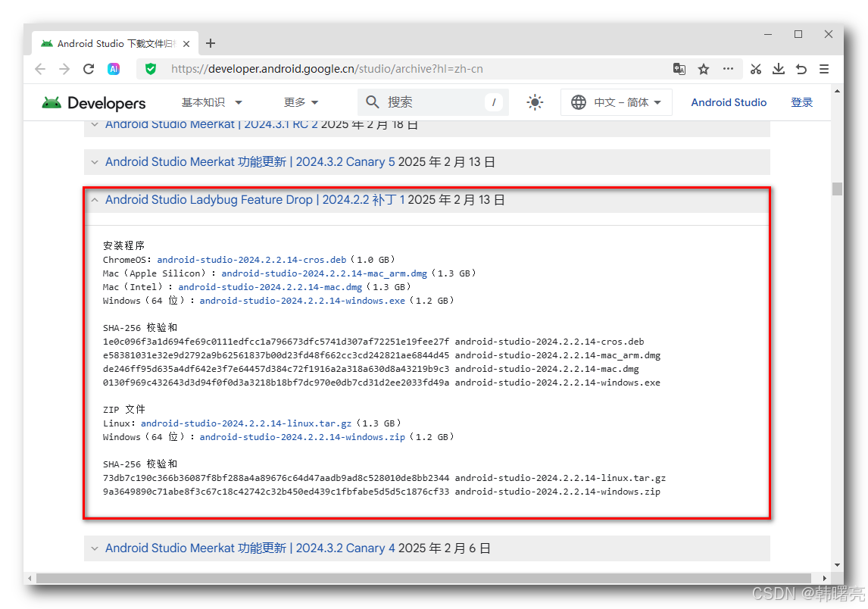Open the downloads arrow icon

(779, 69)
